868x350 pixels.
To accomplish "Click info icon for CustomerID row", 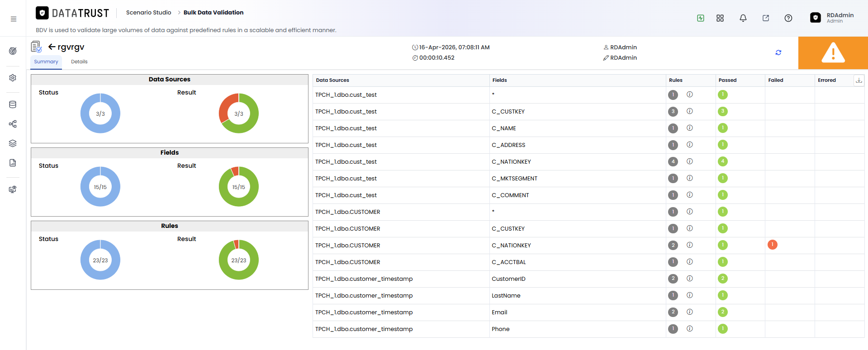I will pyautogui.click(x=690, y=279).
